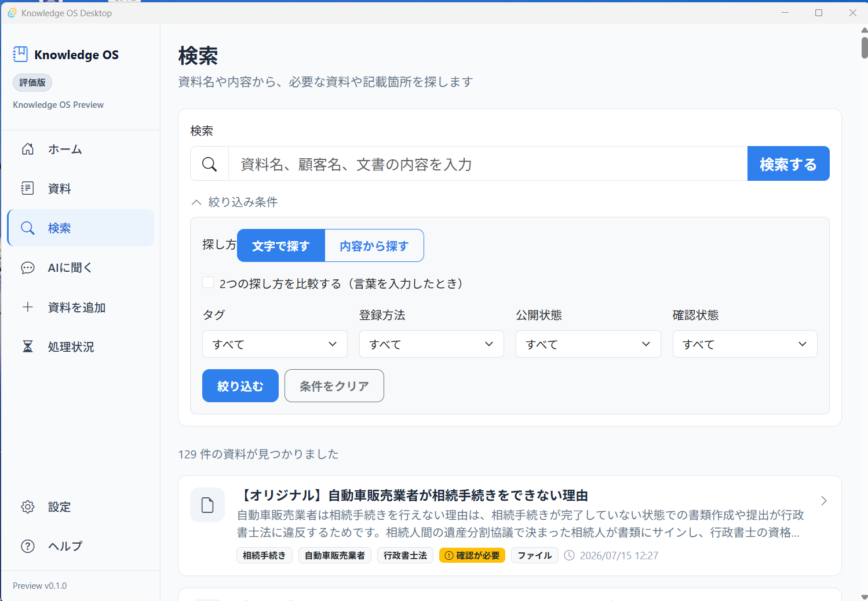This screenshot has width=868, height=601.
Task: Open the 処理状況 page
Action: pos(81,347)
